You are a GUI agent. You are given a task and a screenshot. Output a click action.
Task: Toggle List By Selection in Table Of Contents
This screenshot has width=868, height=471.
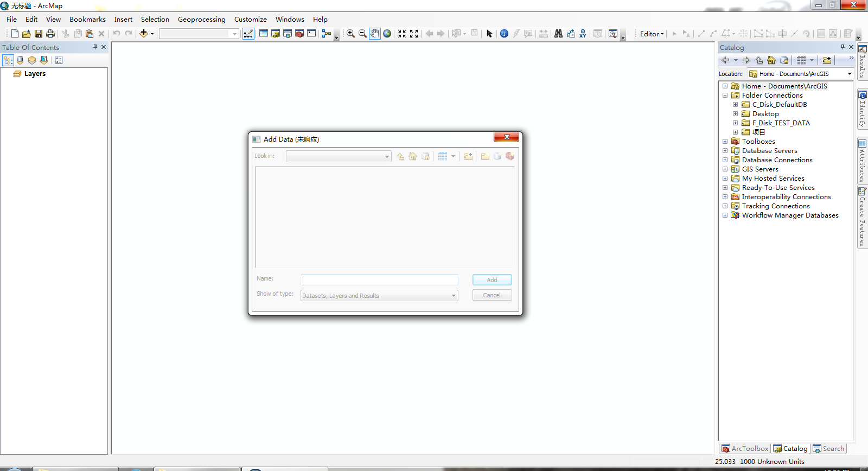[44, 60]
